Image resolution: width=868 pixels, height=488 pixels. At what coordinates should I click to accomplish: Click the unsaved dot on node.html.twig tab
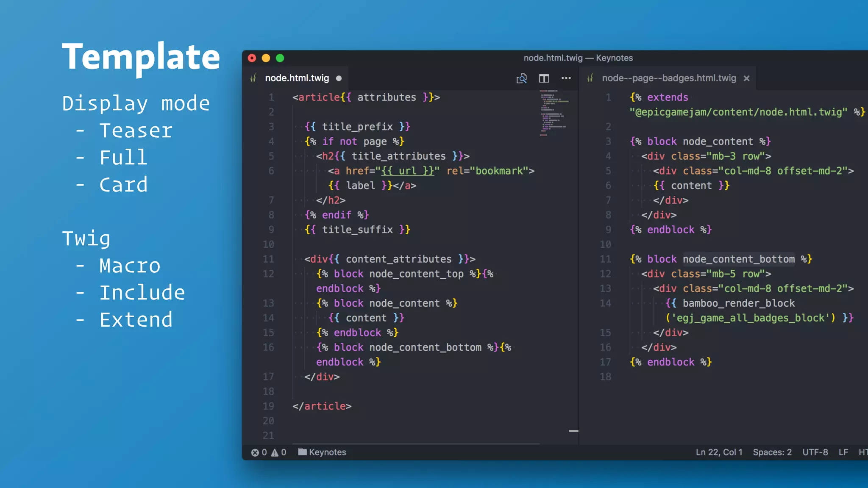[x=339, y=78]
